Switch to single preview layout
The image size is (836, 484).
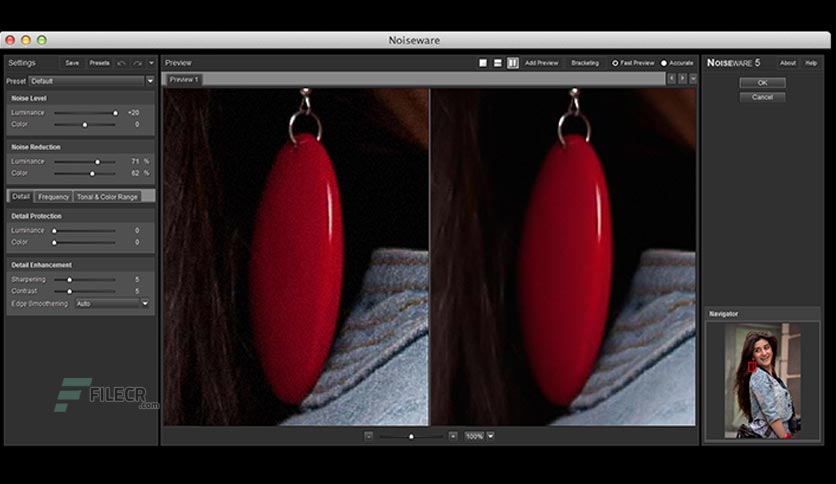tap(483, 63)
